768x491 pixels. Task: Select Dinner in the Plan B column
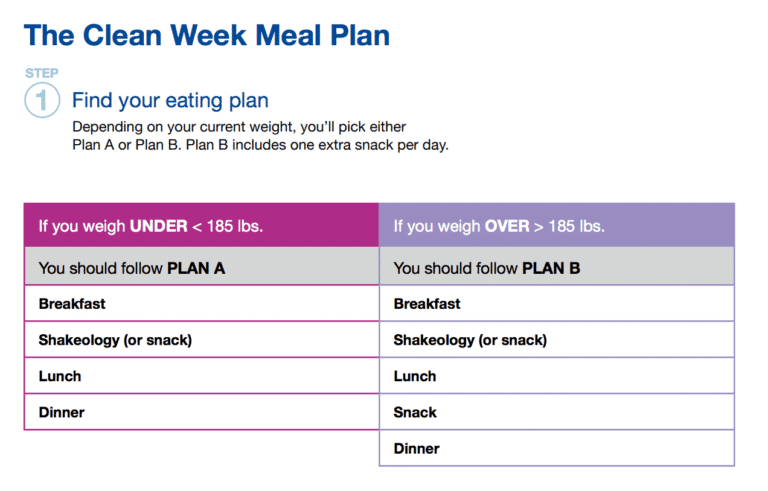[x=557, y=448]
